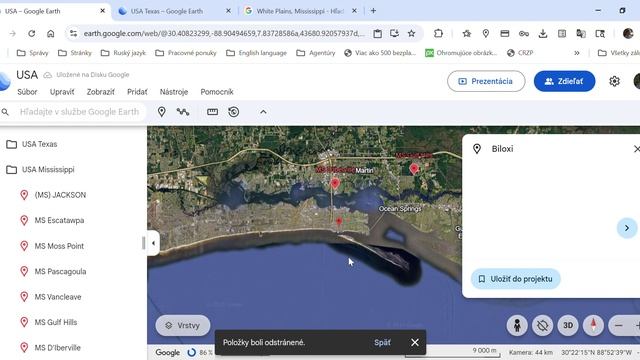Viewport: 640px width, 360px height.
Task: Open the Stránky bookmarks folder
Action: 75,53
